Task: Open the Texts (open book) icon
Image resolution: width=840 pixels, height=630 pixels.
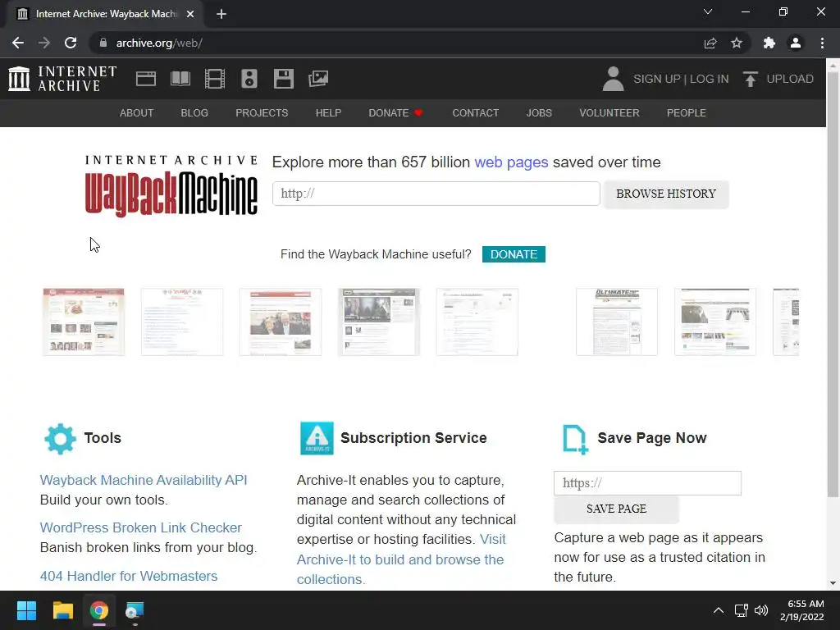Action: (180, 79)
